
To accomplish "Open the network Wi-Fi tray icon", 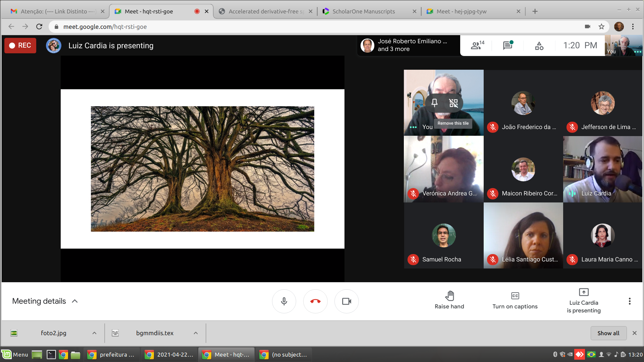I will 608,354.
